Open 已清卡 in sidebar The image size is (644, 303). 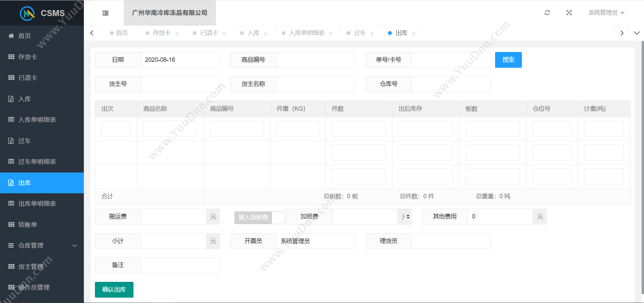tap(42, 78)
